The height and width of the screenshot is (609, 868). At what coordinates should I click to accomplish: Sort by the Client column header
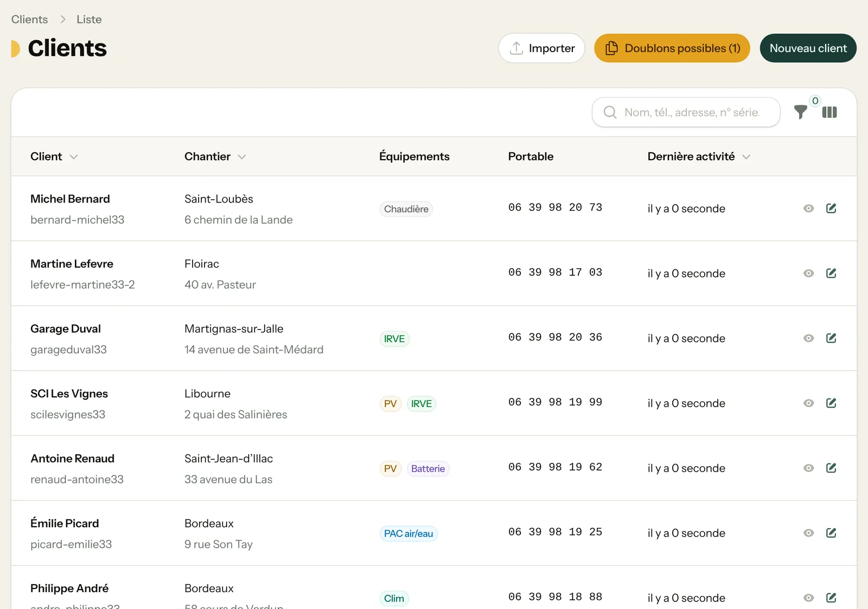point(54,156)
